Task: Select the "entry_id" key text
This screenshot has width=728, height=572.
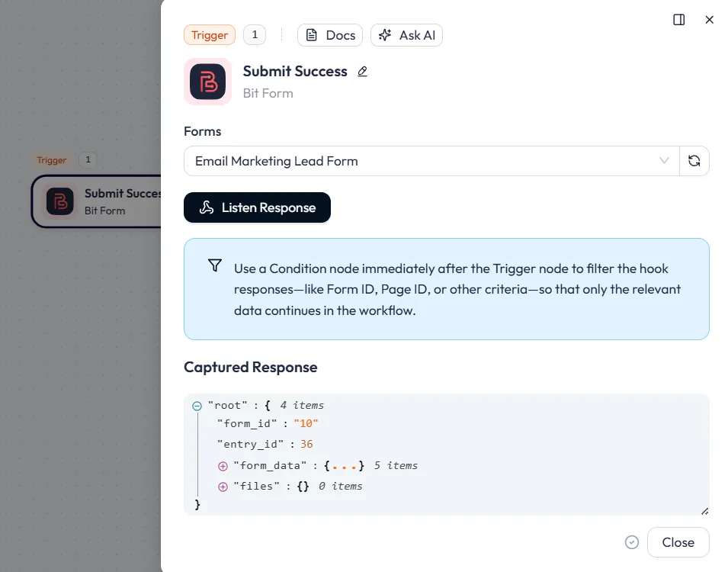Action: pos(250,444)
